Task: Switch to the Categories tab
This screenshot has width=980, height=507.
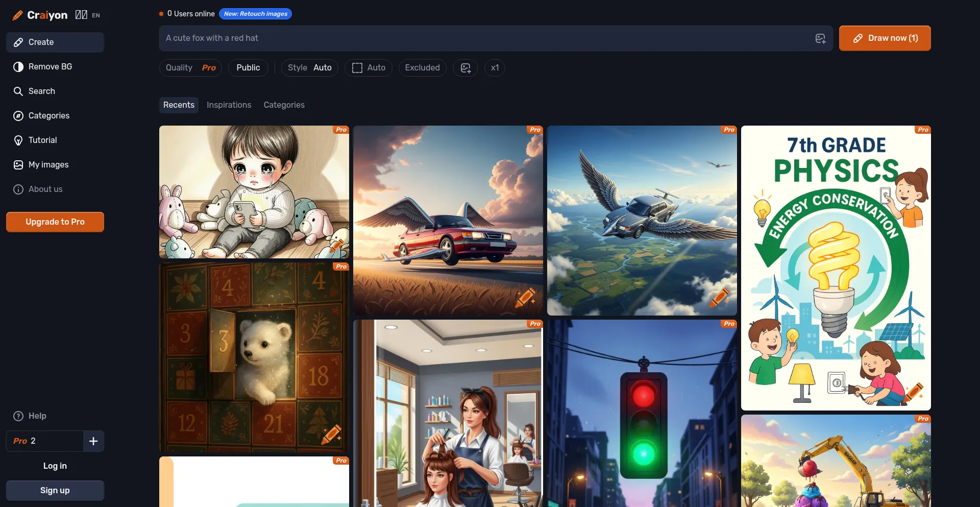Action: click(284, 105)
